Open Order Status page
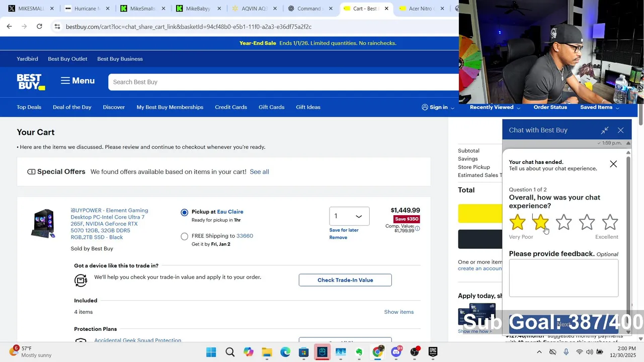The image size is (644, 362). point(550,107)
